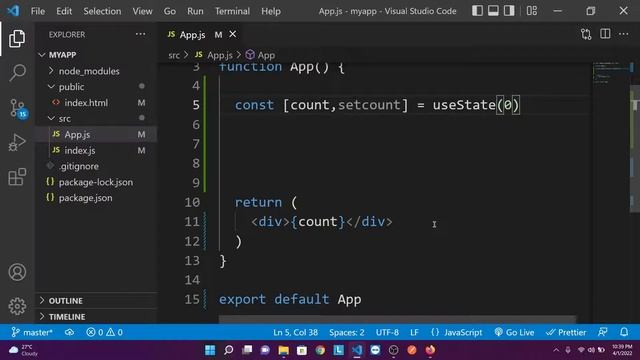Open Source Control view with 15 changes
640x360 pixels.
click(x=18, y=108)
